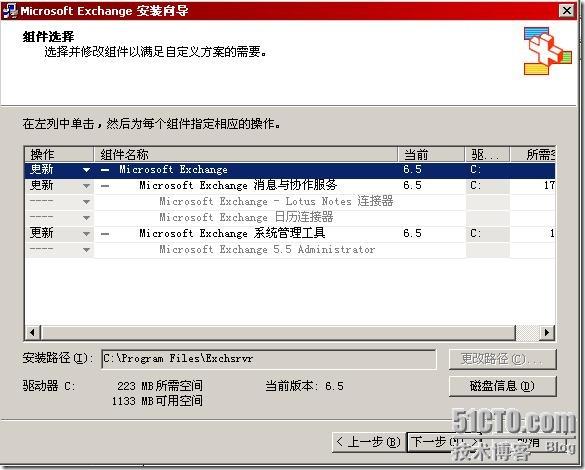Open action dropdown for 日历连接器 row
Image resolution: width=585 pixels, height=470 pixels.
(x=86, y=218)
